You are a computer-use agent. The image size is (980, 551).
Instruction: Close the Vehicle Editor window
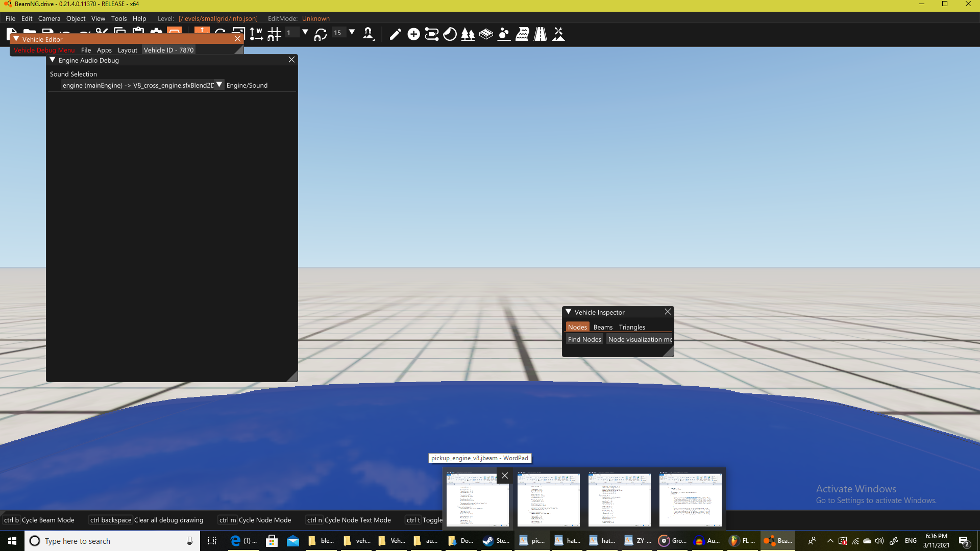(237, 39)
